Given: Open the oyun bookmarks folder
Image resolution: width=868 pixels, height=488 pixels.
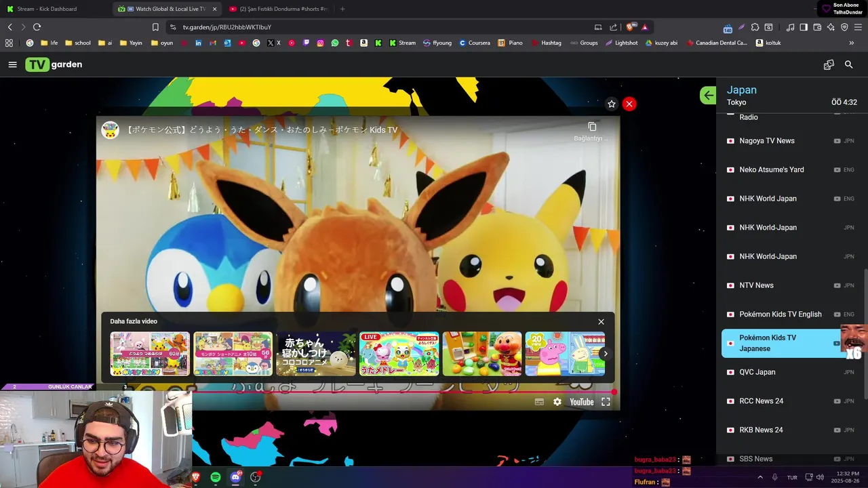Looking at the screenshot, I should click(161, 43).
